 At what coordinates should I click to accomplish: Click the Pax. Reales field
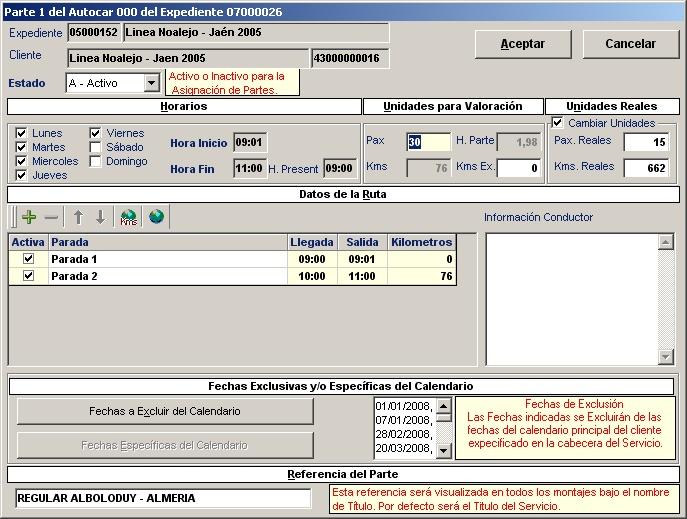pyautogui.click(x=646, y=142)
